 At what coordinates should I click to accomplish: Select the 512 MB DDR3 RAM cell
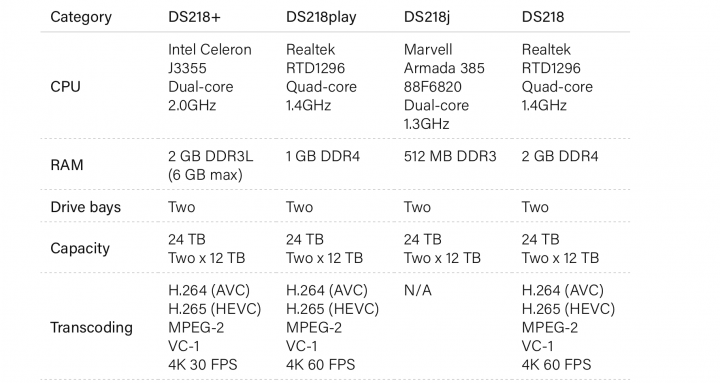(450, 156)
